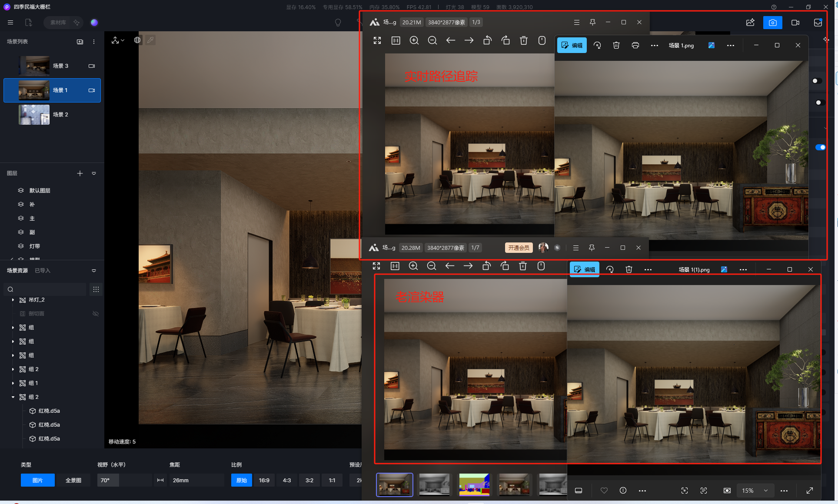The image size is (838, 504).
Task: Open grid view icon in 场景资源 search bar
Action: tap(96, 289)
